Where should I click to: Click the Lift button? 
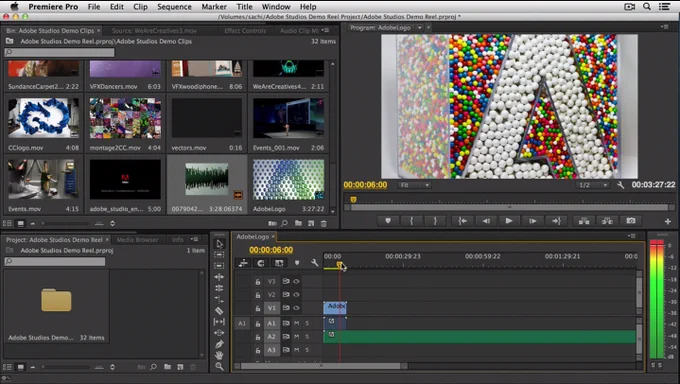[584, 221]
